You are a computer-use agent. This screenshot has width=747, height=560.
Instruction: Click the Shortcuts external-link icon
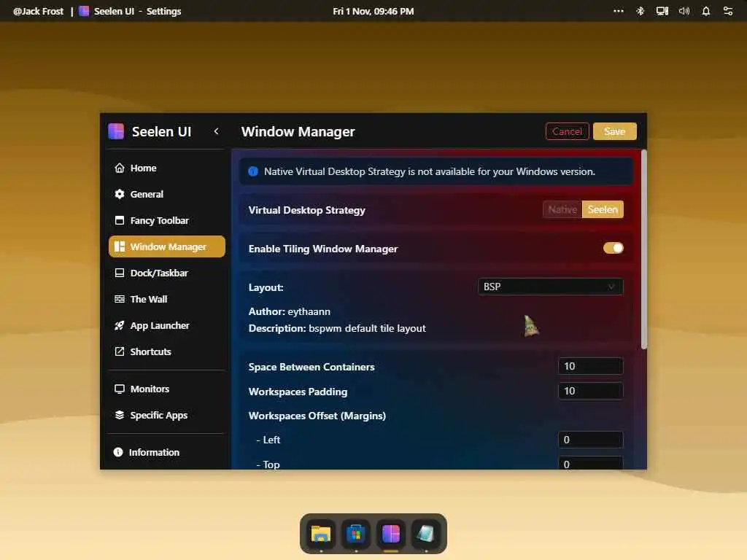click(120, 351)
